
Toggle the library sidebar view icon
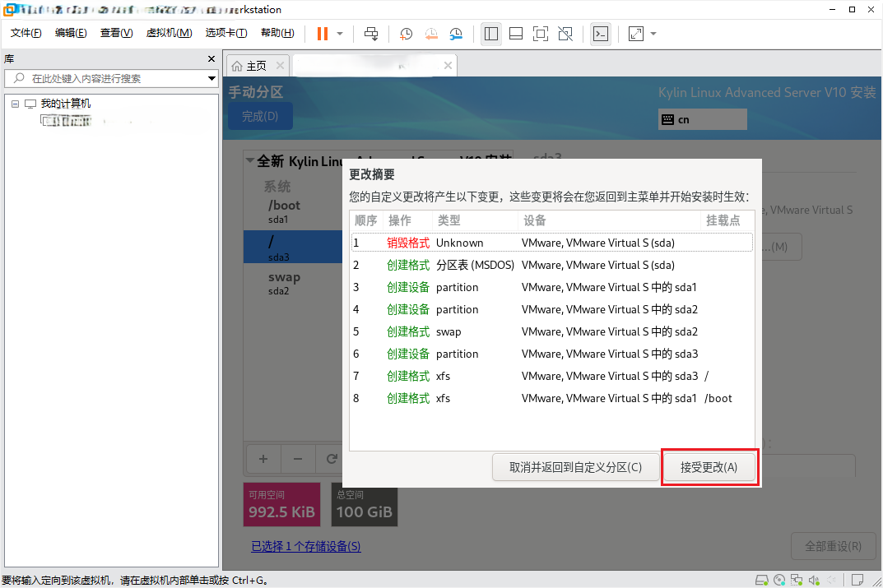[x=491, y=34]
